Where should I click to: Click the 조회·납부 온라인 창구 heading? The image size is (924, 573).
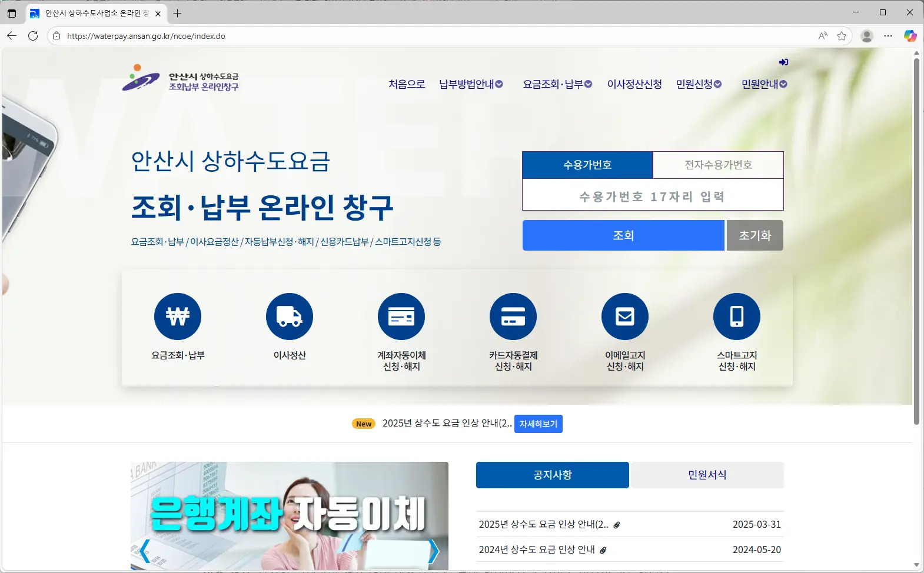tap(262, 207)
